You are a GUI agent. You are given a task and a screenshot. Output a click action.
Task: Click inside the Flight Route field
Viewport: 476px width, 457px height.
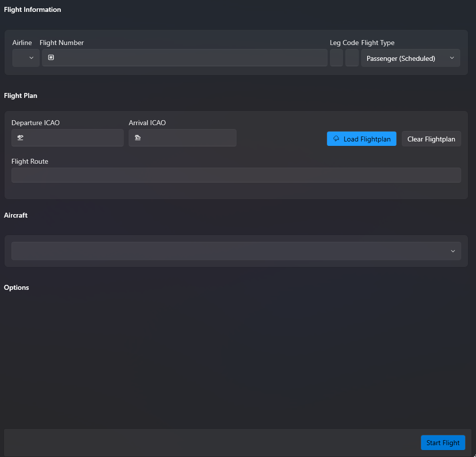click(236, 175)
